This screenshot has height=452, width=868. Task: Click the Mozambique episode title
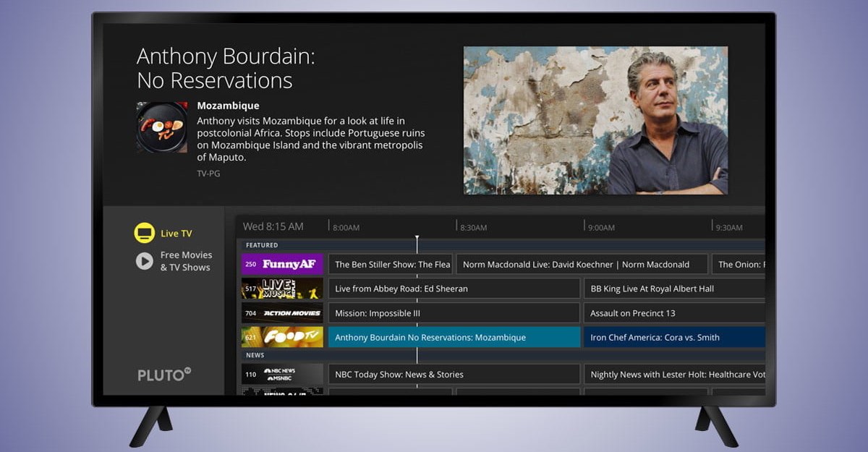click(228, 106)
